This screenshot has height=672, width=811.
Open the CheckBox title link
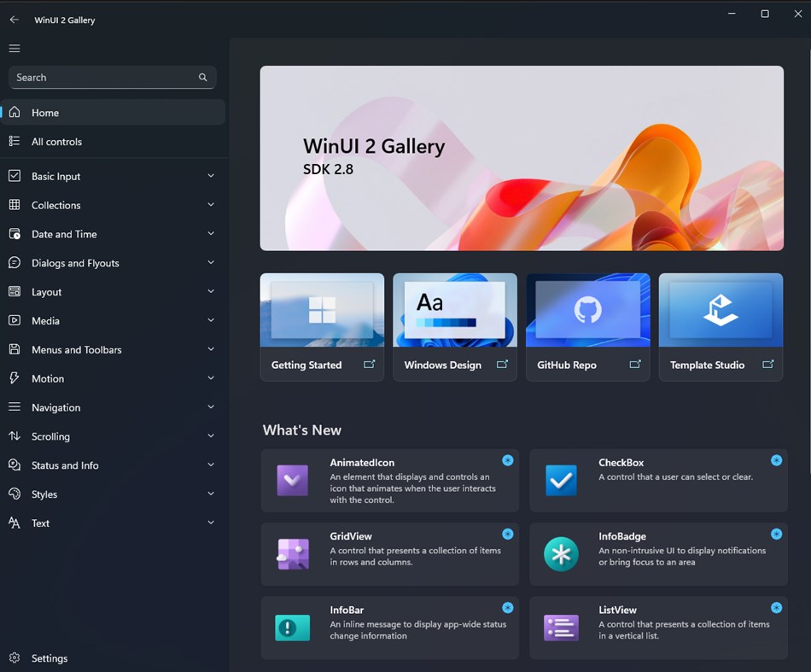(x=621, y=463)
